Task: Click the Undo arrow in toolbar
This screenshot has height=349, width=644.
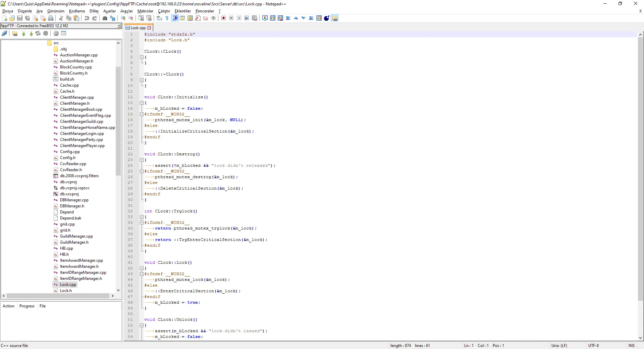Action: coord(87,18)
